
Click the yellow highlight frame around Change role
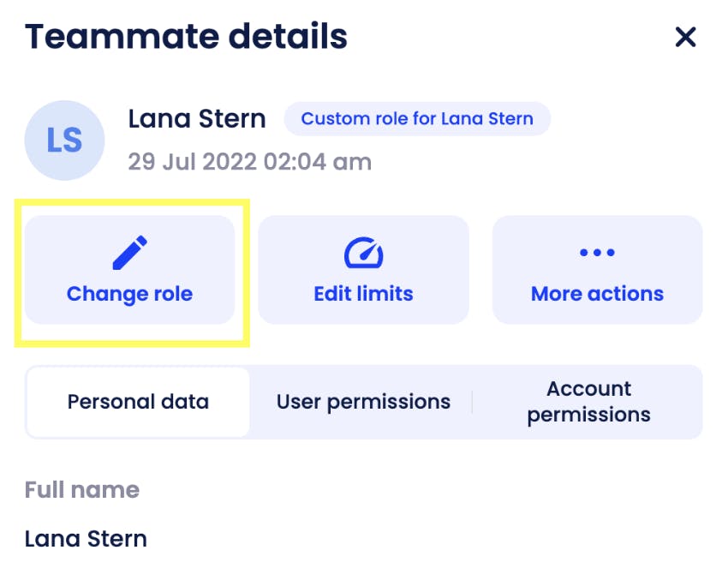[132, 273]
